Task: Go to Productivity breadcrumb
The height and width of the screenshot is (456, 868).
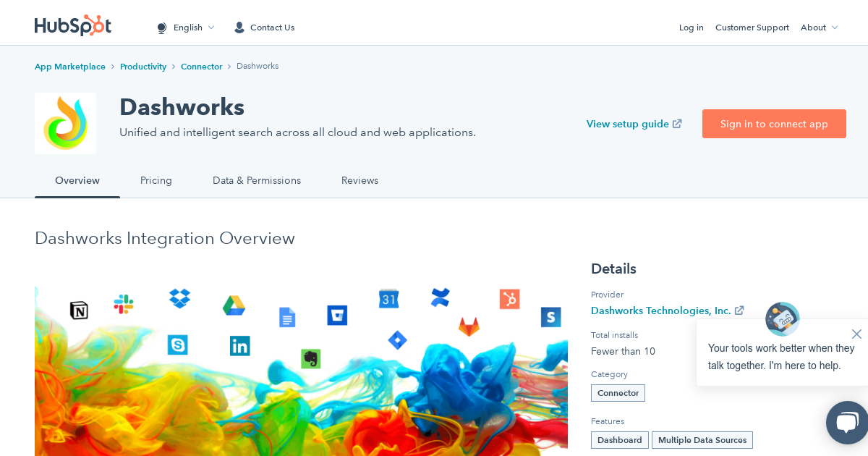Action: [x=143, y=66]
